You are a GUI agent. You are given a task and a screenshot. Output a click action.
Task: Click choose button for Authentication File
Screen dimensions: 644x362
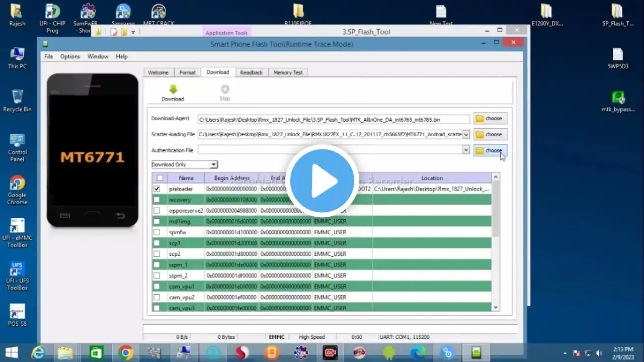point(490,150)
